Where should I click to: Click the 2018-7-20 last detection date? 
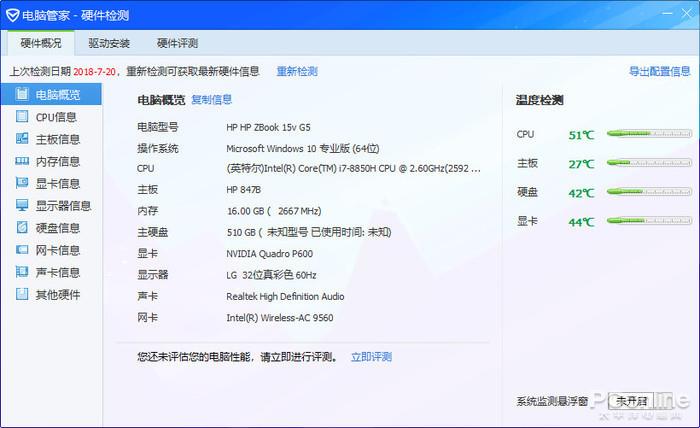[x=94, y=72]
